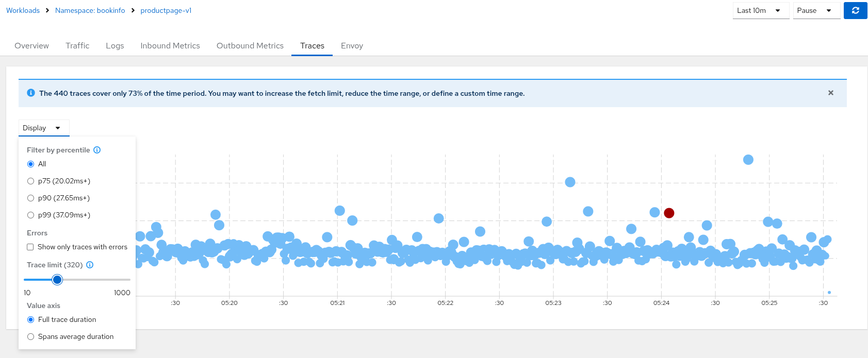
Task: Collapse the Display options dropdown
Action: [43, 128]
